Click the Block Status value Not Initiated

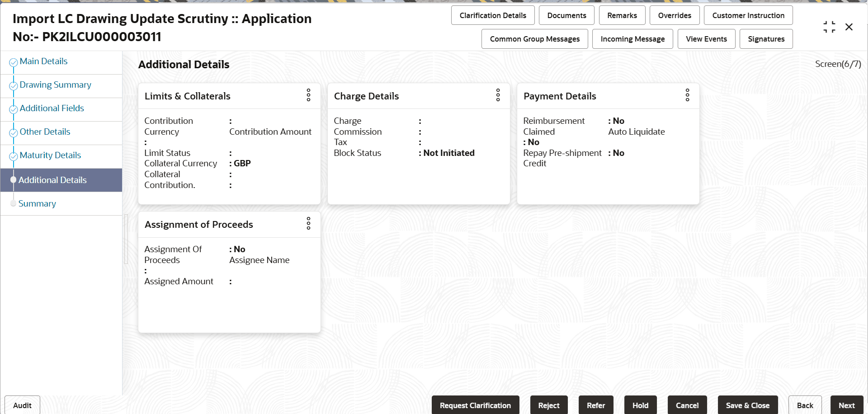click(x=449, y=153)
